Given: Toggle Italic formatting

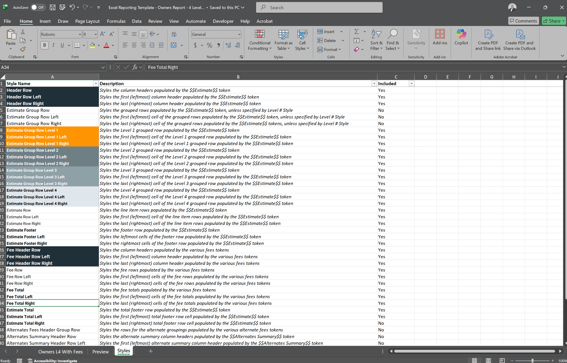Looking at the screenshot, I should point(54,45).
